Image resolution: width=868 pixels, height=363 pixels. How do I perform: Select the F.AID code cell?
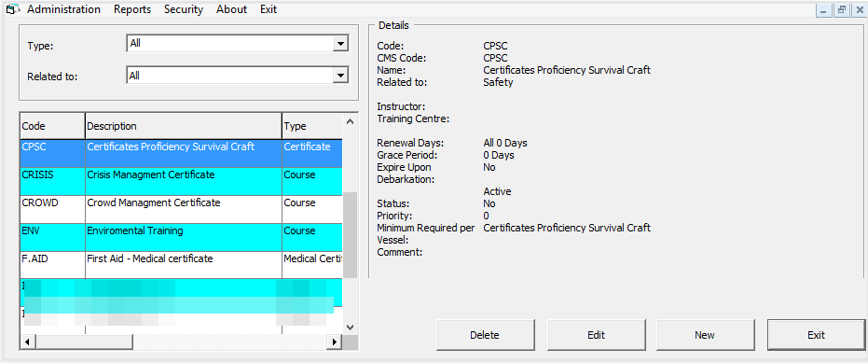pos(52,265)
